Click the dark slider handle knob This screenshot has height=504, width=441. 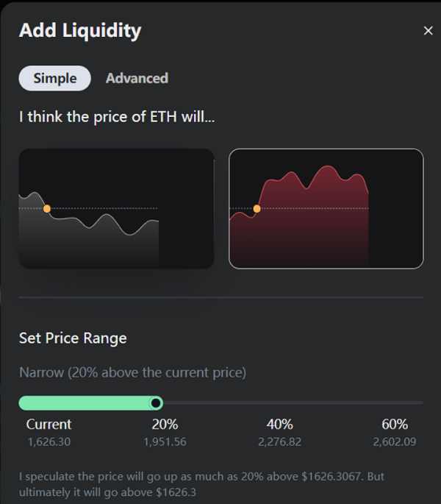point(156,402)
